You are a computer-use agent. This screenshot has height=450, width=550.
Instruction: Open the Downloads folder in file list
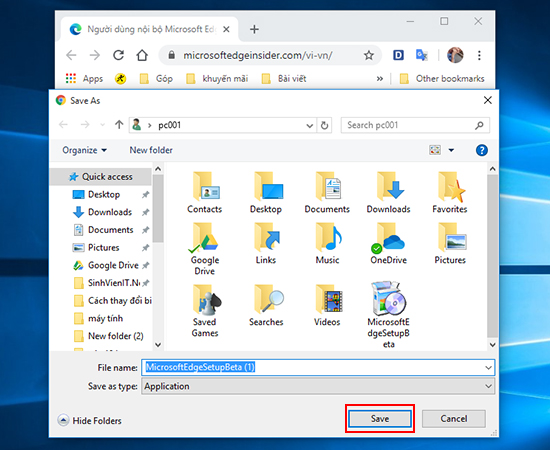click(388, 193)
